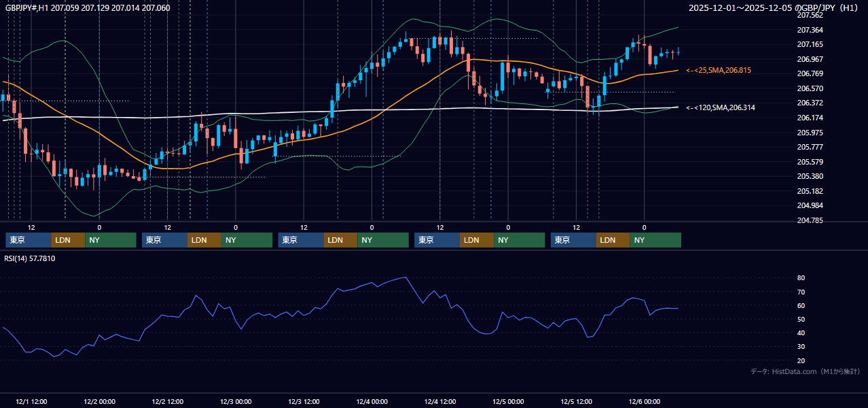Click price axis value 204.785

point(810,220)
